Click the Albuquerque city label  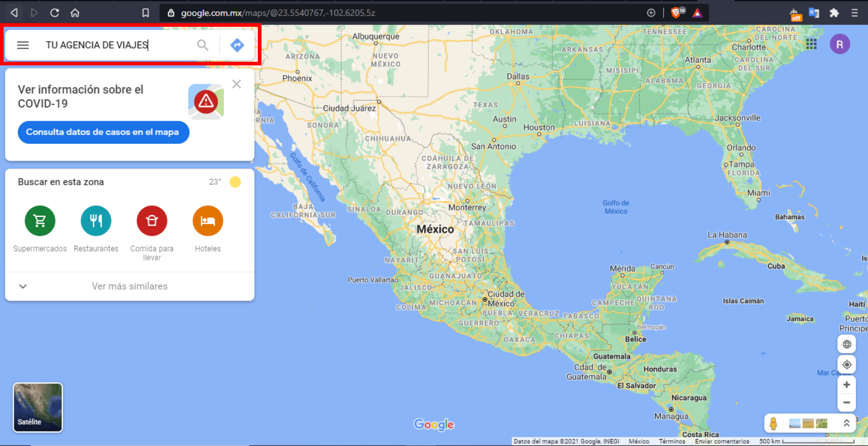376,36
